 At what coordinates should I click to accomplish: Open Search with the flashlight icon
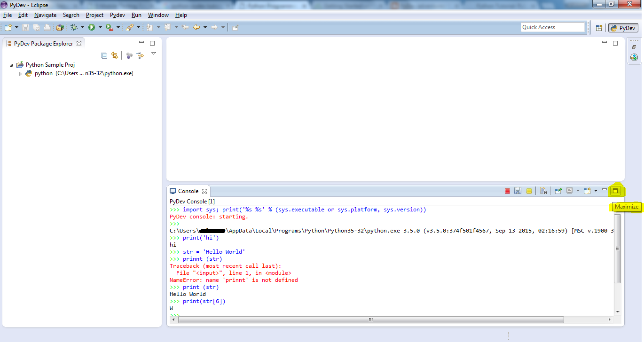pyautogui.click(x=129, y=27)
